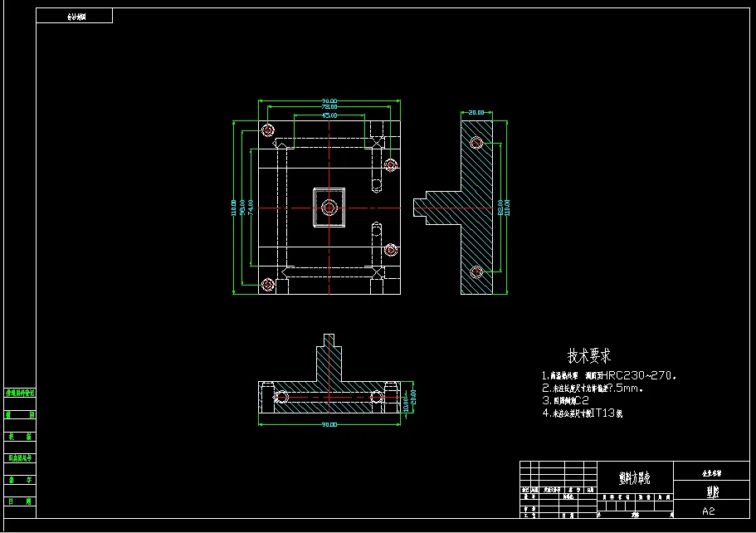Click the green 签字 label in left strip
This screenshot has width=756, height=533.
[x=20, y=480]
